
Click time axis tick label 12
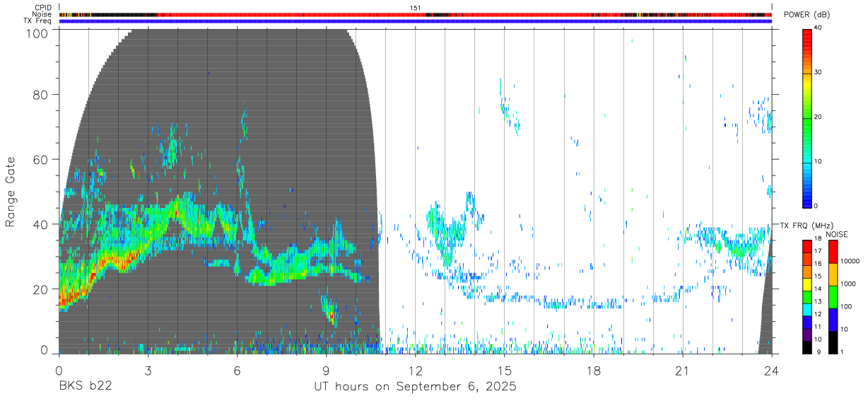416,371
